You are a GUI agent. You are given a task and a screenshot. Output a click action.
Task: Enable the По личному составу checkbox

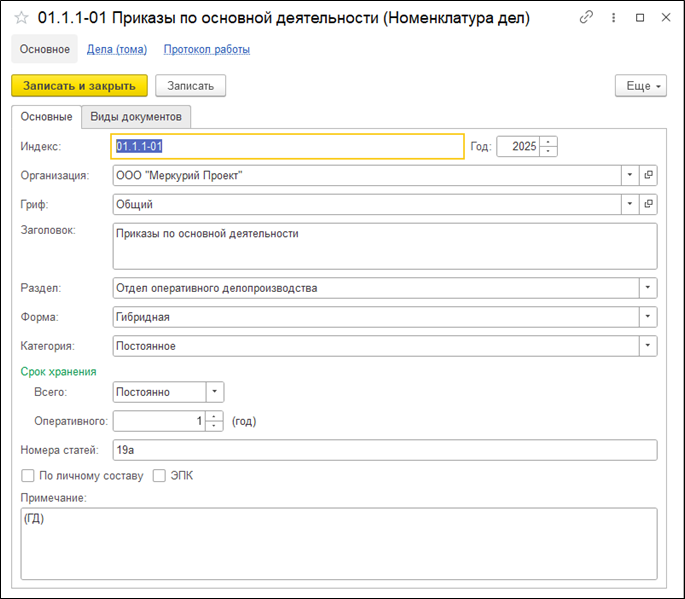(x=27, y=476)
